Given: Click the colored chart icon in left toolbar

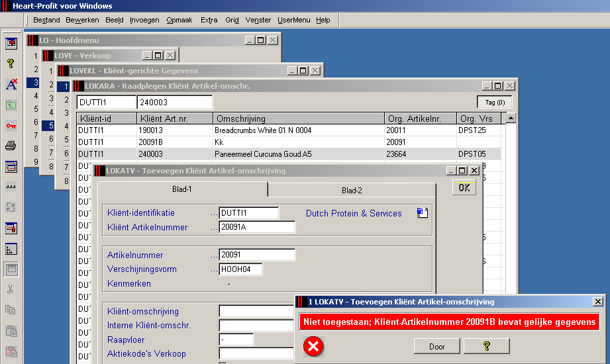Looking at the screenshot, I should point(11,249).
